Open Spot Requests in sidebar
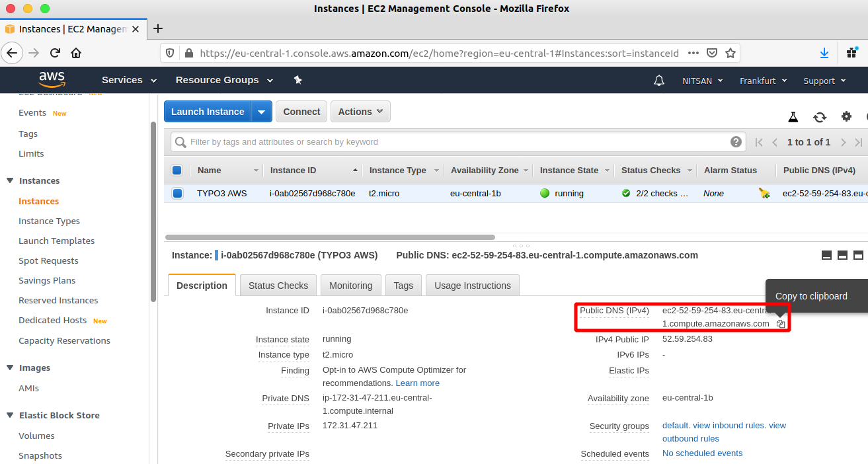Image resolution: width=868 pixels, height=464 pixels. click(48, 260)
